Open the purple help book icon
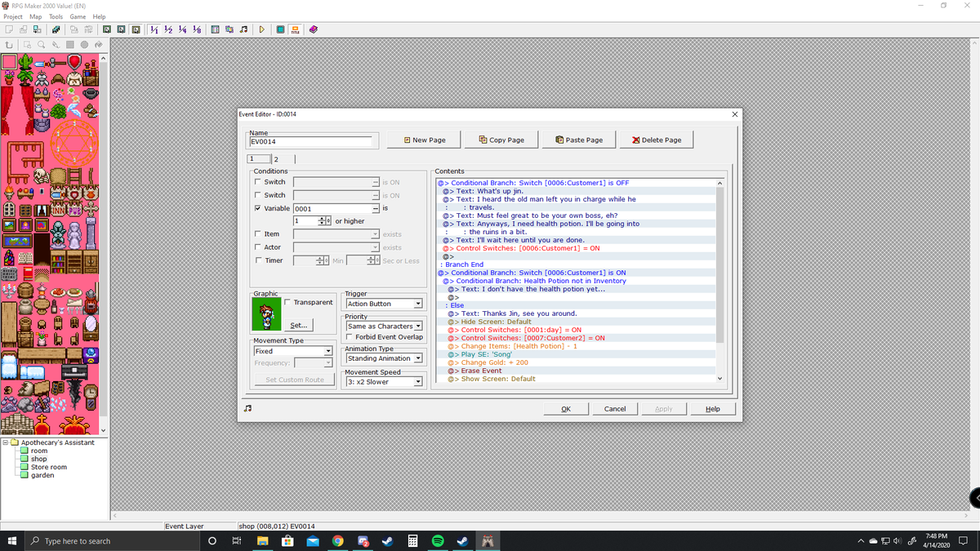This screenshot has width=980, height=551. 314,30
